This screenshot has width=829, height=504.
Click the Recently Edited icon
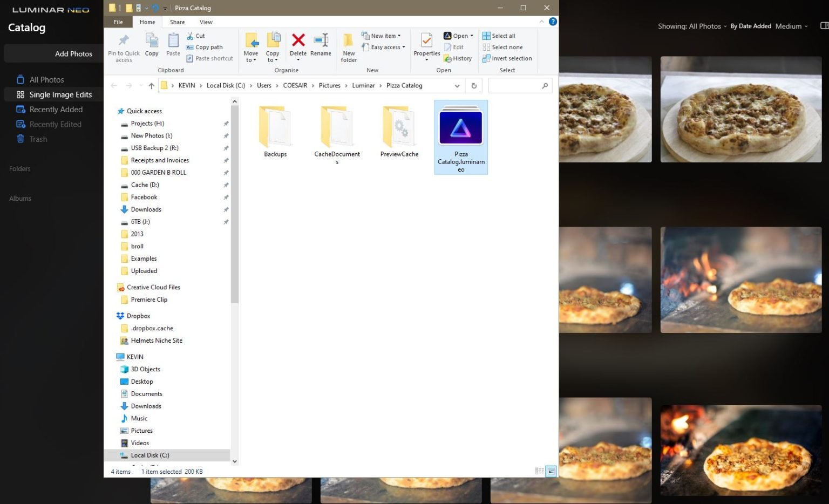coord(20,124)
